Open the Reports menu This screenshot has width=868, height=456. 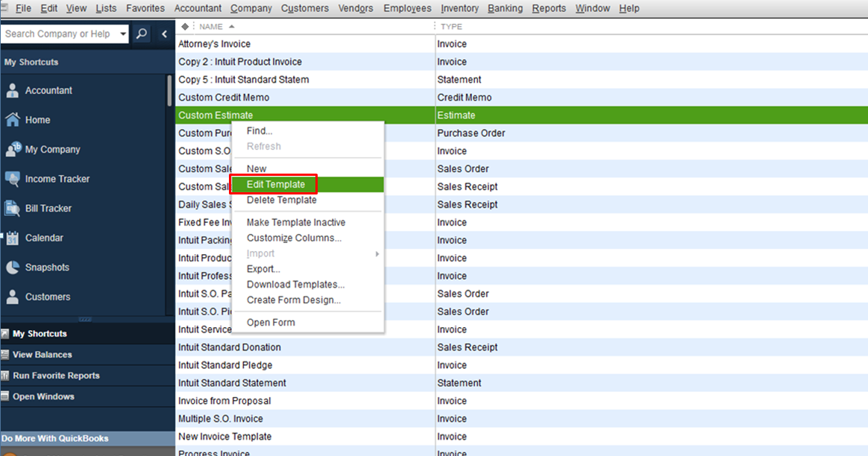point(549,8)
